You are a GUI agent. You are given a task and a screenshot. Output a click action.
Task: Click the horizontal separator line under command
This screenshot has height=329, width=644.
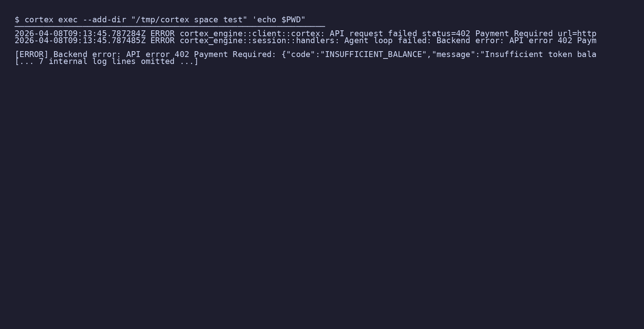(x=170, y=26)
